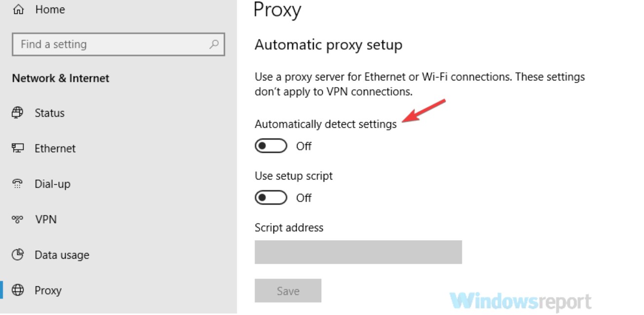Click the Data usage pie icon
The image size is (644, 315).
point(18,255)
